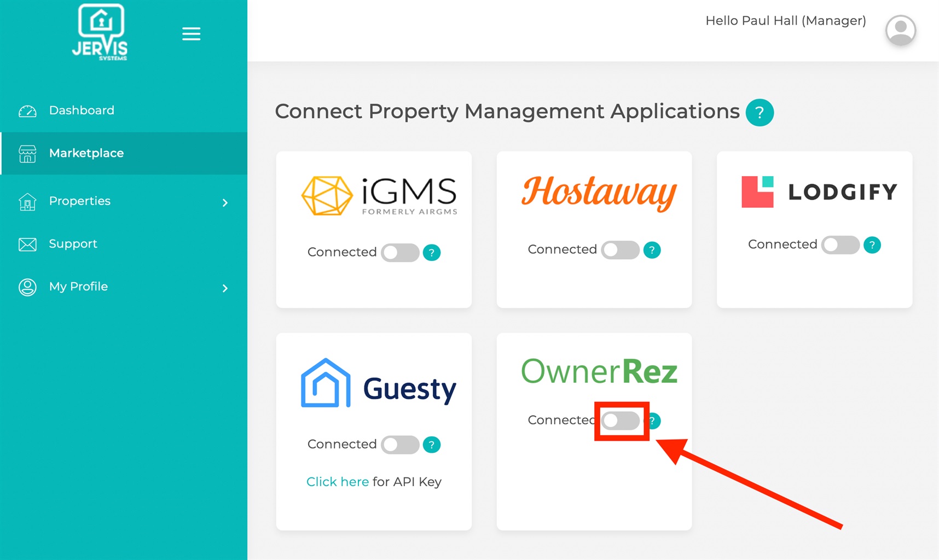Expand the My Profile submenu chevron
The width and height of the screenshot is (939, 560).
coord(225,288)
